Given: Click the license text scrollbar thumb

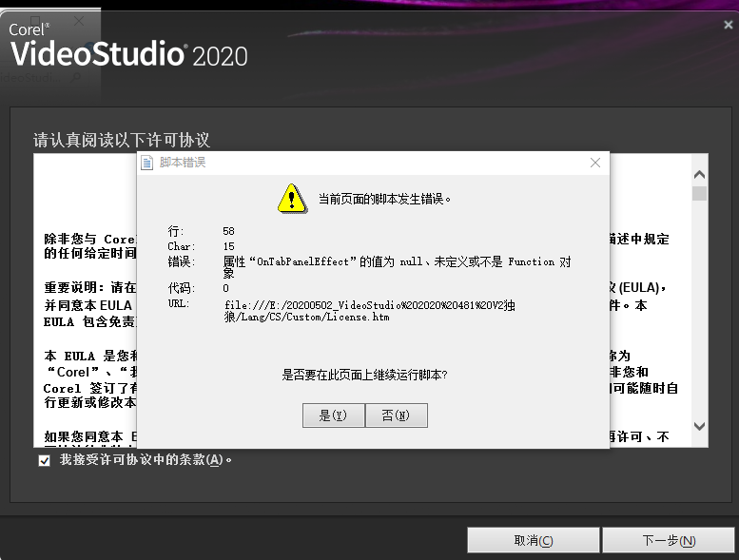Looking at the screenshot, I should (x=699, y=194).
